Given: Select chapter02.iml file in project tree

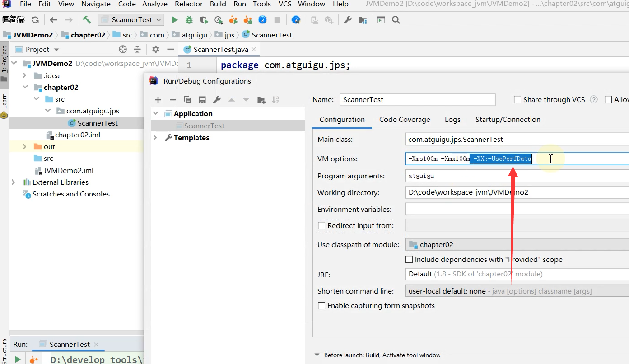Looking at the screenshot, I should point(78,135).
